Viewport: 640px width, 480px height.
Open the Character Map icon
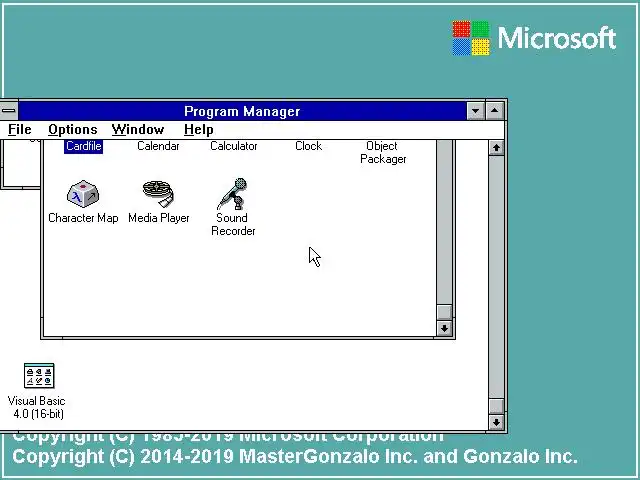click(83, 193)
